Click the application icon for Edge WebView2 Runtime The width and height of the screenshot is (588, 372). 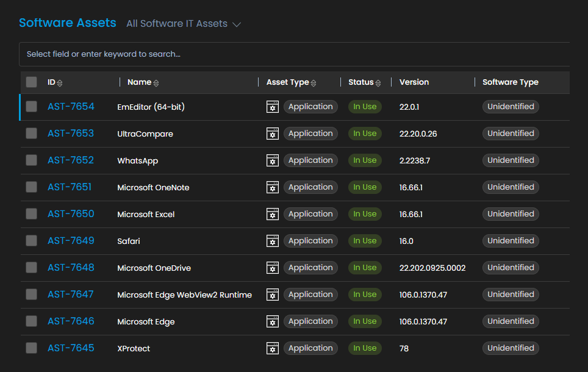point(273,295)
